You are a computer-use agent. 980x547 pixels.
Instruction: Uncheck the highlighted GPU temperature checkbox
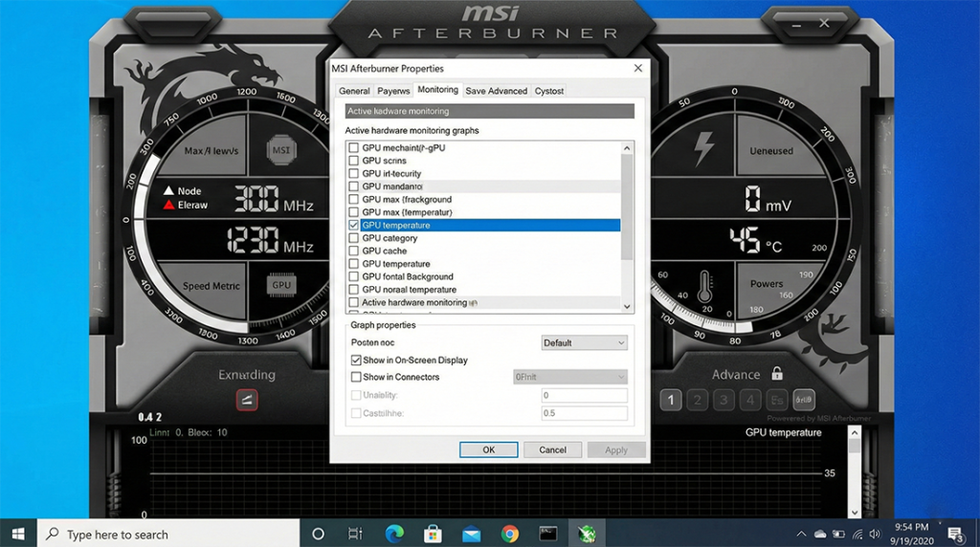(x=354, y=226)
